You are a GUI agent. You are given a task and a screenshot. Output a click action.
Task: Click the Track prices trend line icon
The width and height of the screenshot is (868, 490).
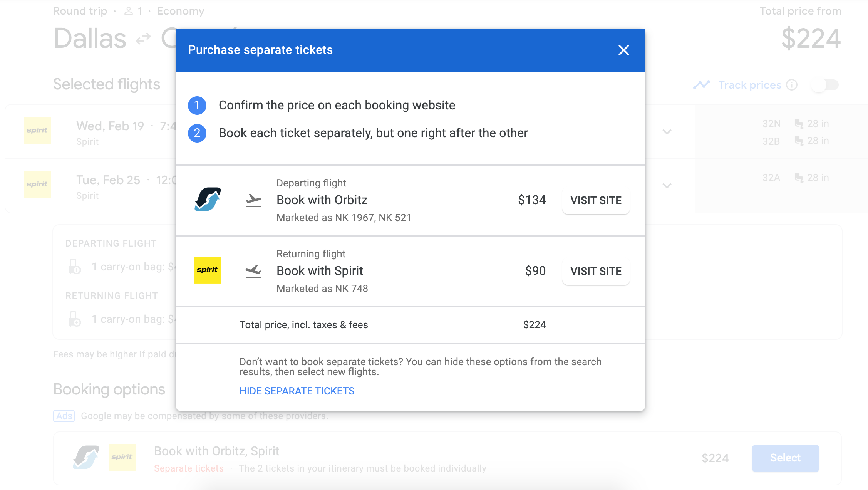coord(702,85)
